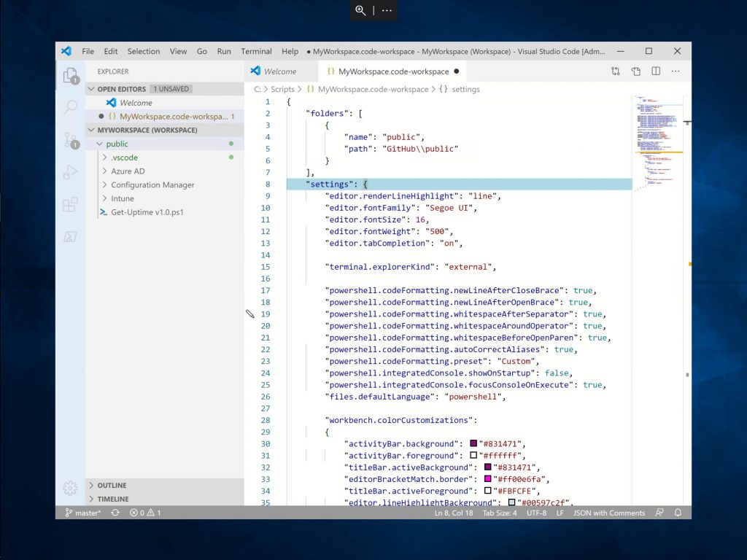
Task: Switch to the Welcome tab
Action: coord(281,71)
